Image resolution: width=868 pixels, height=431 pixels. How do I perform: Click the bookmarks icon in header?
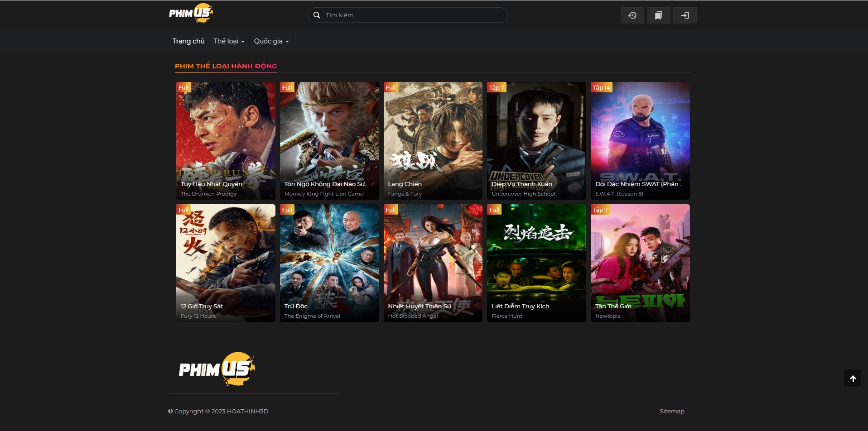658,15
